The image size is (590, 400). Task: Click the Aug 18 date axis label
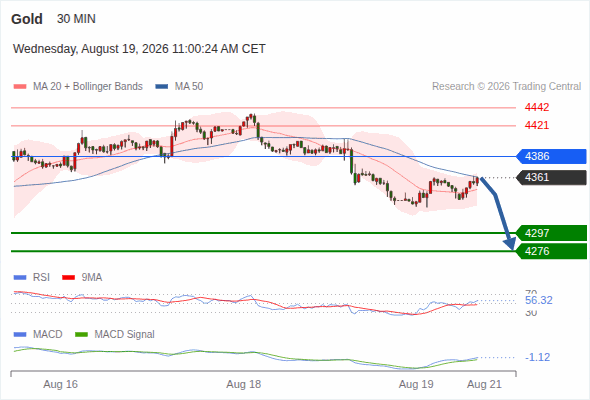243,384
